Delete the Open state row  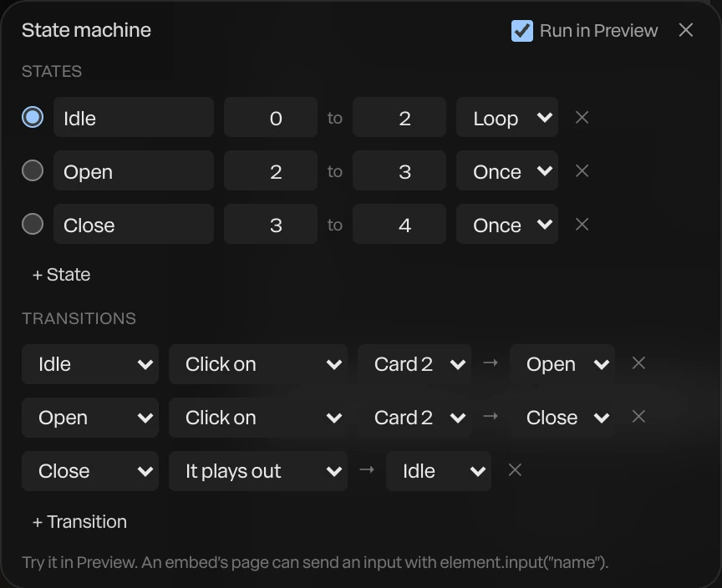[x=582, y=170]
